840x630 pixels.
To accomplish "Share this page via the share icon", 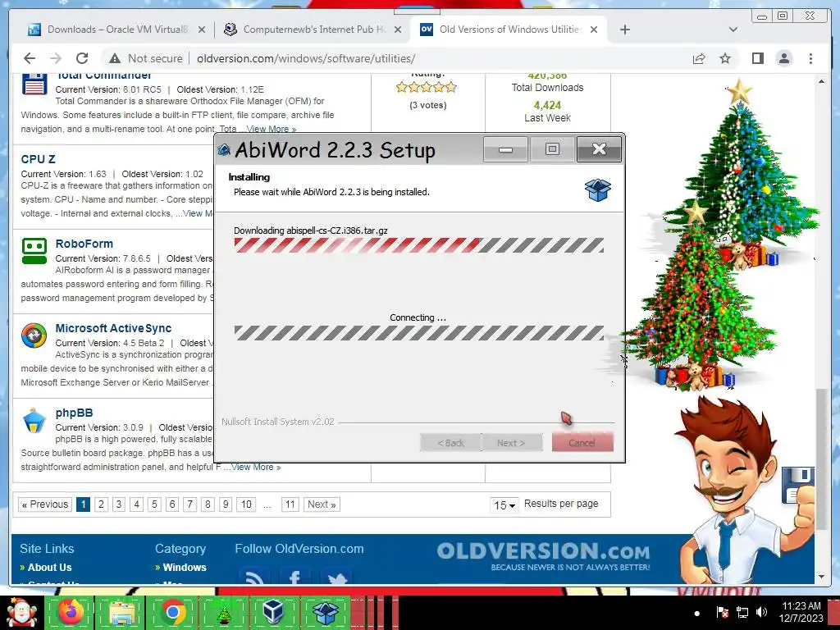I will click(x=699, y=58).
